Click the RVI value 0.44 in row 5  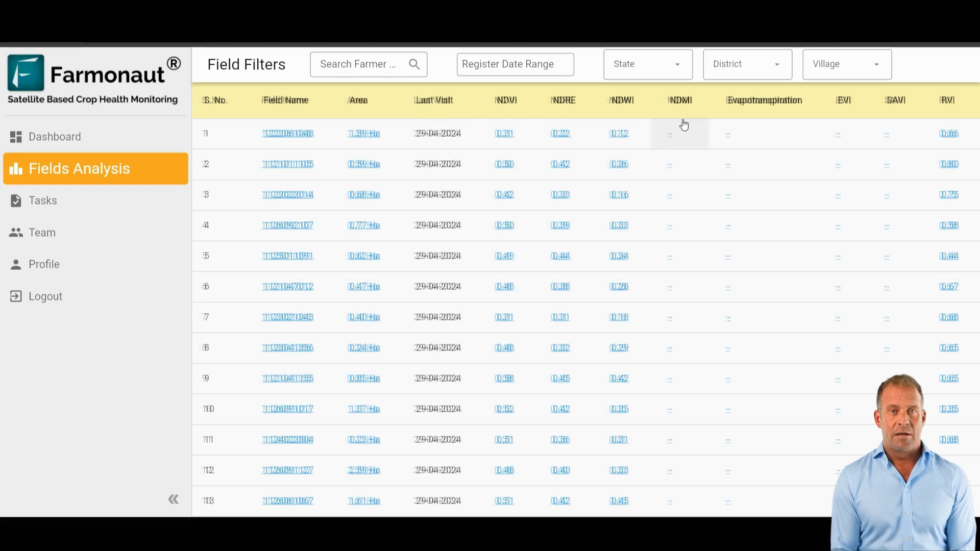pyautogui.click(x=949, y=256)
